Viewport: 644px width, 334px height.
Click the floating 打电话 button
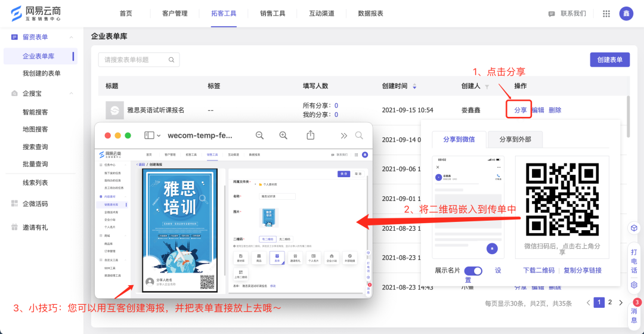click(x=634, y=261)
